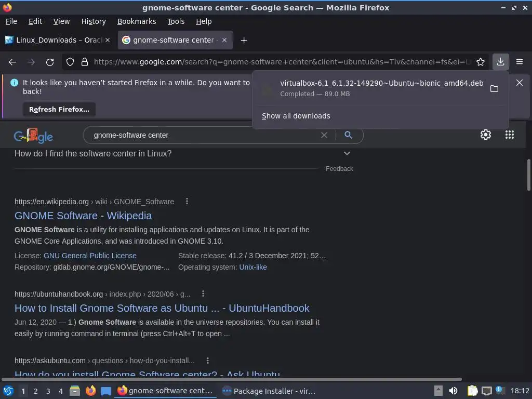Click the Refresh Firefox button
Screen dimensions: 532x399
pos(59,109)
